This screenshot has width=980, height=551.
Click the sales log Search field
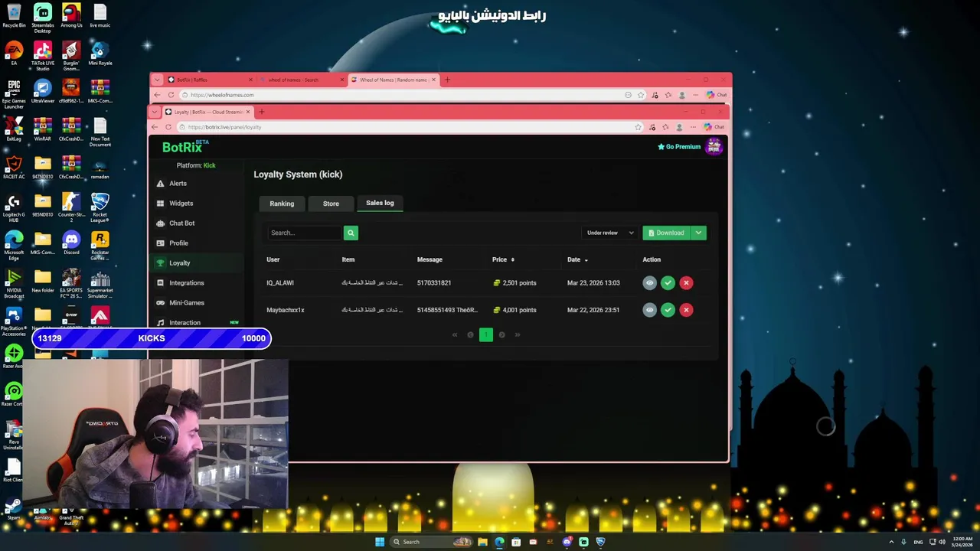coord(304,233)
